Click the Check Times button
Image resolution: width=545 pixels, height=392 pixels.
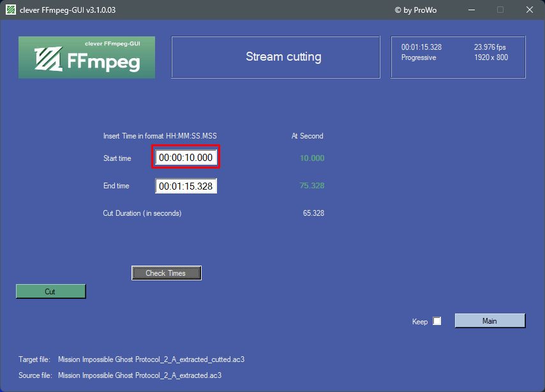click(x=167, y=273)
